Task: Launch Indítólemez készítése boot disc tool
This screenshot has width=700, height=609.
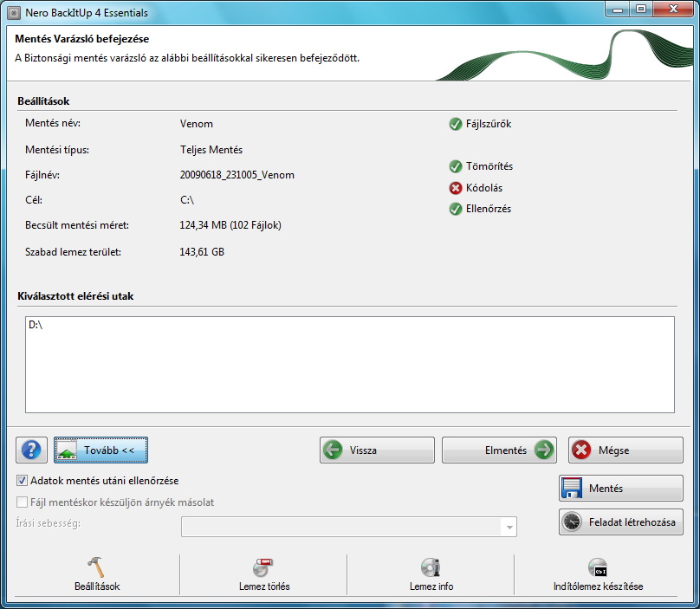Action: 598,568
